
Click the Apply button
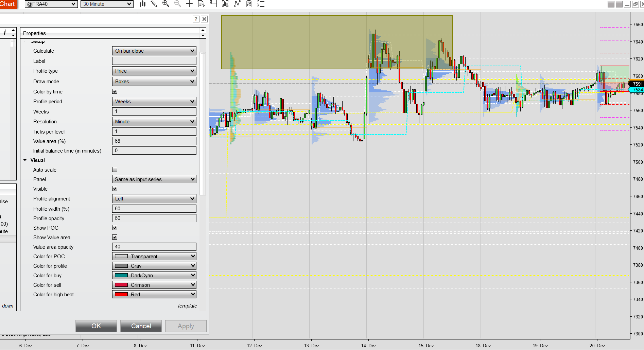pos(186,326)
